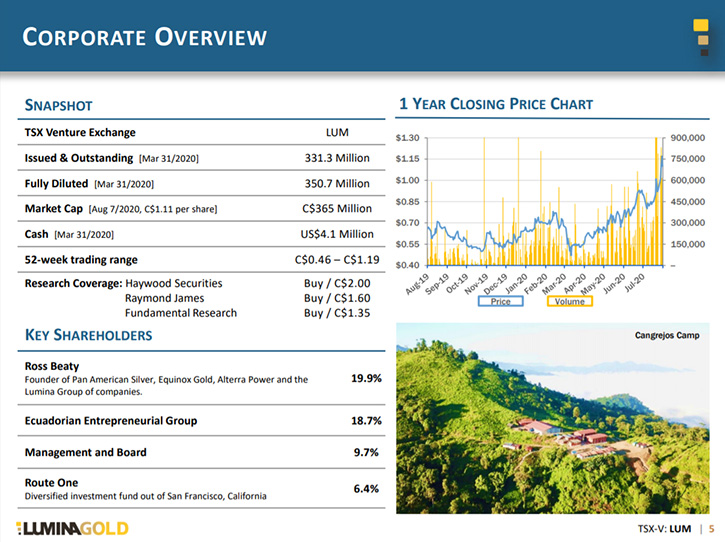The width and height of the screenshot is (725, 542).
Task: Click the page number 5
Action: click(712, 529)
